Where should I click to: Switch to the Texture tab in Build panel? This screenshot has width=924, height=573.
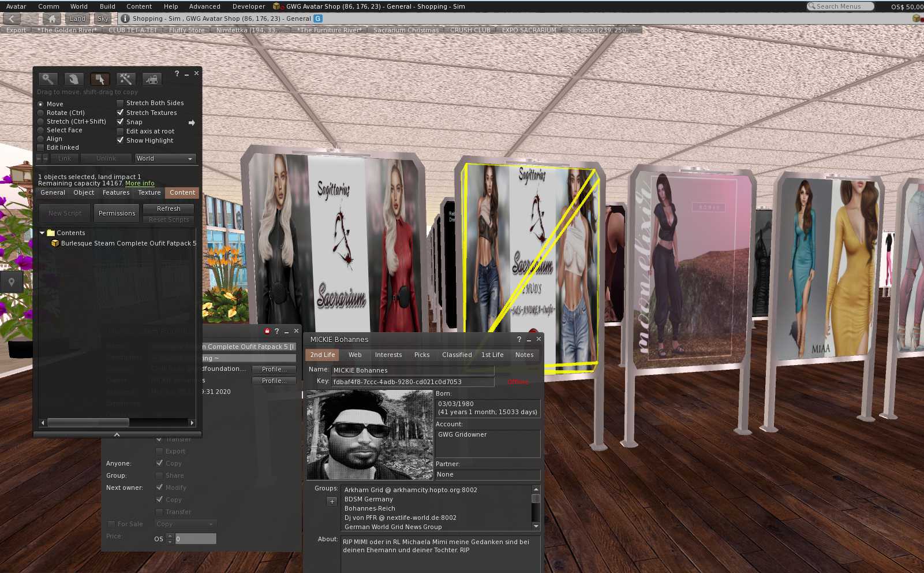tap(149, 192)
